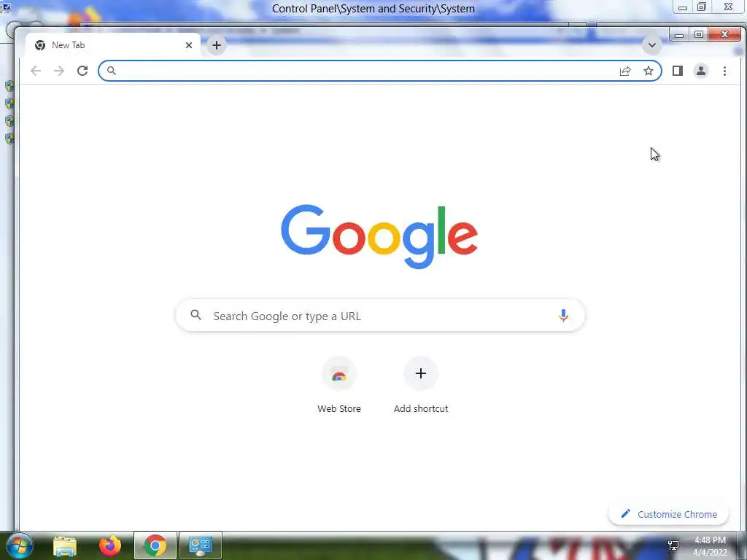This screenshot has height=560, width=747.
Task: Click the address bar search magnifier icon
Action: (x=111, y=71)
